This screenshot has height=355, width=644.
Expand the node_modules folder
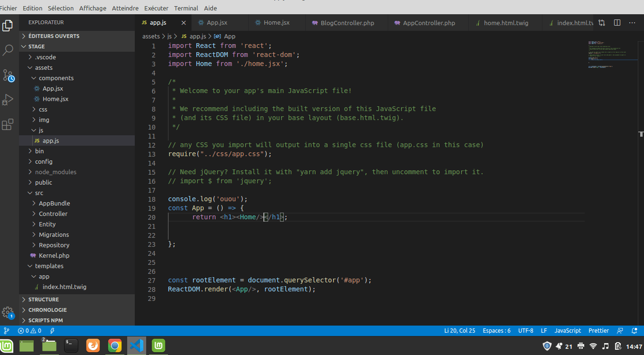pos(77,172)
